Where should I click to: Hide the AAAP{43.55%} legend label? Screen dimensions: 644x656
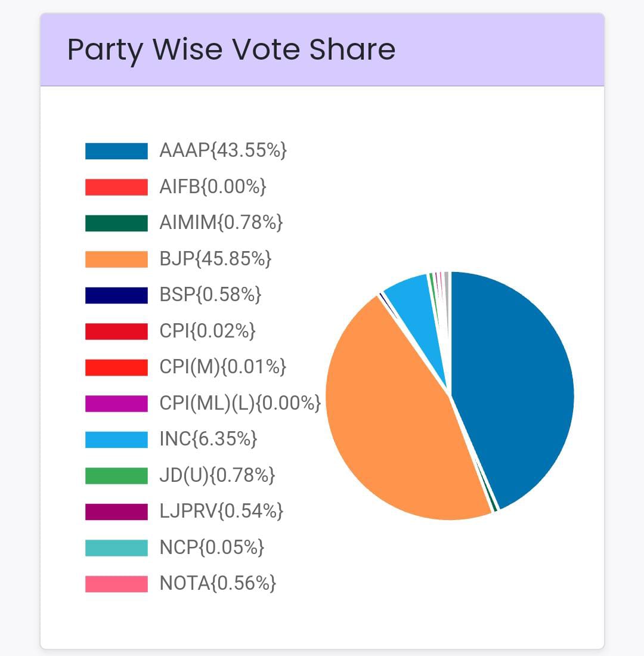(223, 151)
